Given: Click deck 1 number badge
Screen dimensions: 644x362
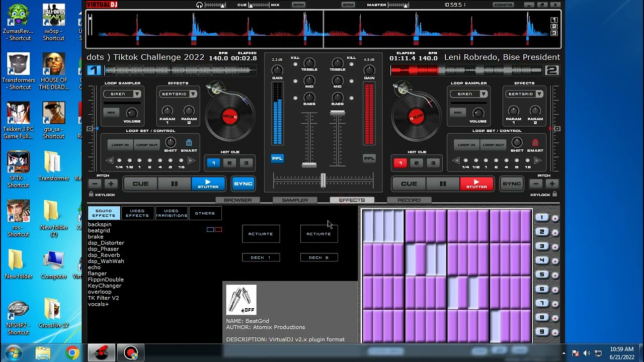Looking at the screenshot, I should [94, 70].
